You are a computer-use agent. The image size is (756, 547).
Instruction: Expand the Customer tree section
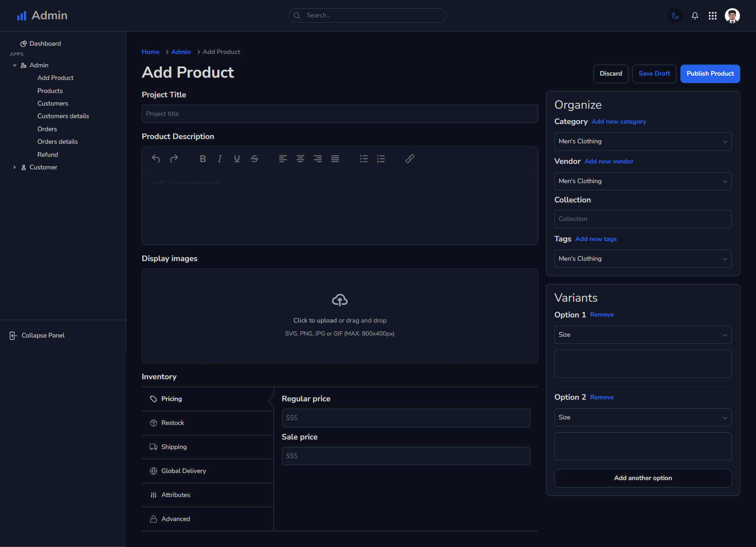point(15,167)
